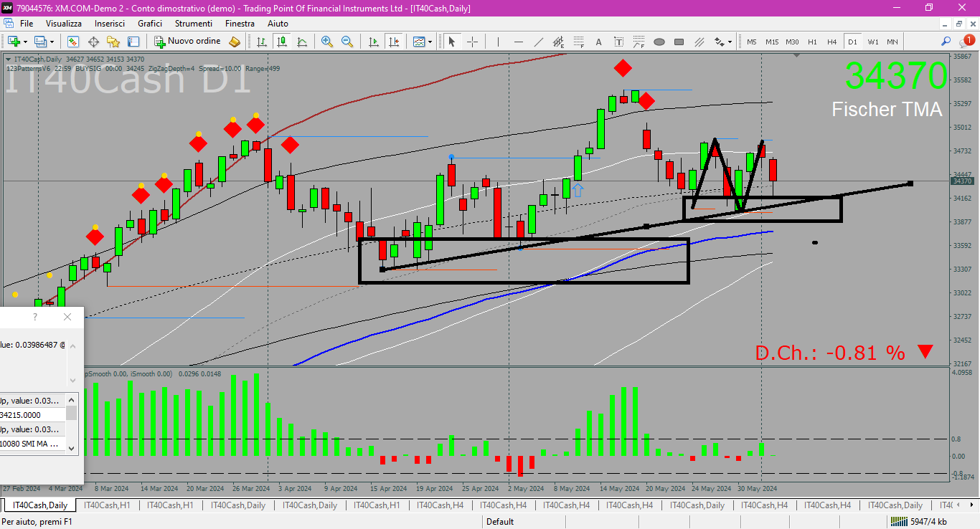
Task: Switch timeframe to MN
Action: (892, 42)
